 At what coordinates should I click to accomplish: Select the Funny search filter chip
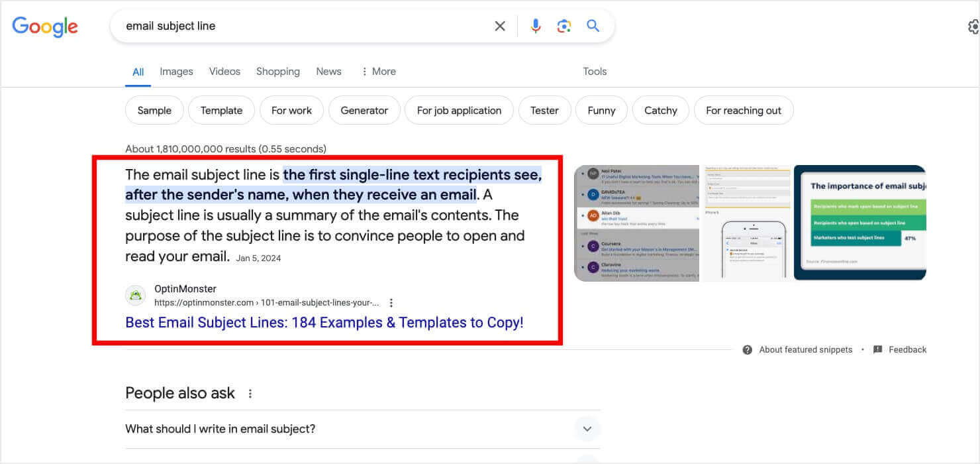tap(601, 110)
